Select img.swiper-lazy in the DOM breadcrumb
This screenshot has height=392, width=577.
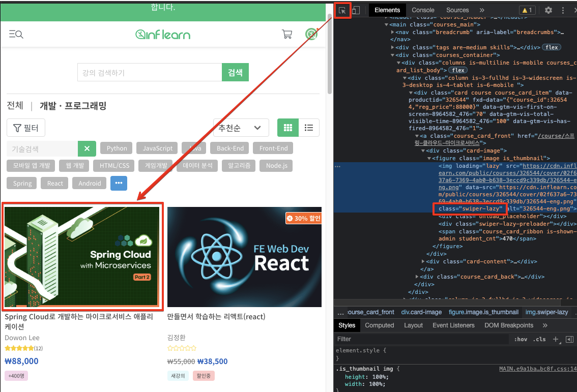pyautogui.click(x=546, y=312)
